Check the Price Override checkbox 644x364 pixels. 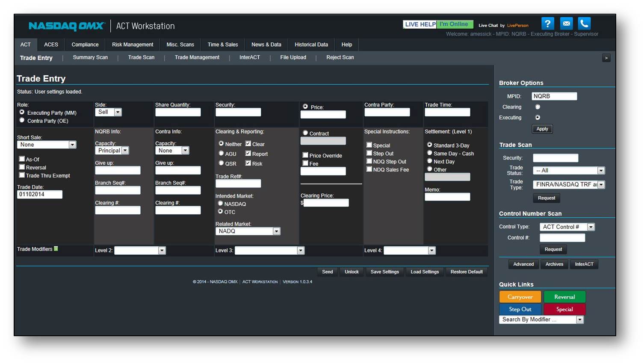click(305, 155)
